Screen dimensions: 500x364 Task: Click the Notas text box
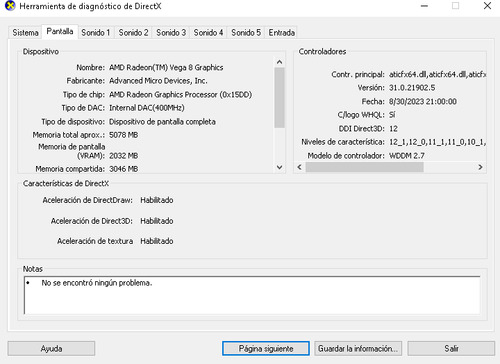coord(252,295)
